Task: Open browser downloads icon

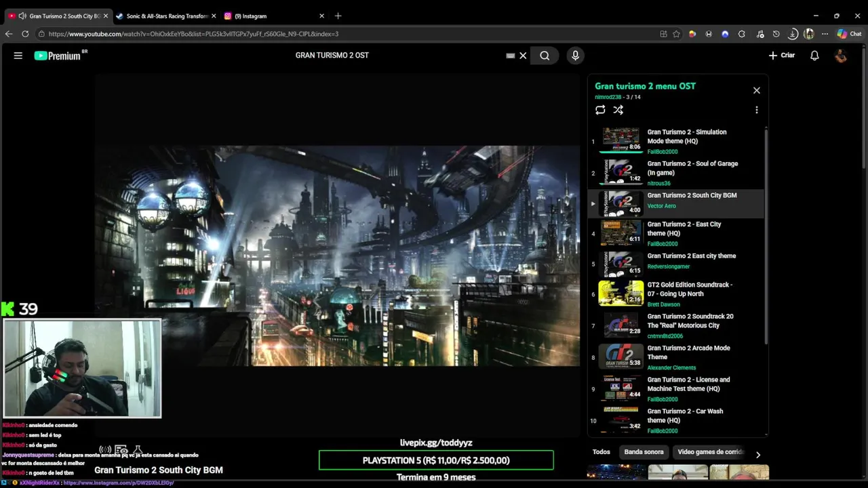Action: tap(792, 34)
